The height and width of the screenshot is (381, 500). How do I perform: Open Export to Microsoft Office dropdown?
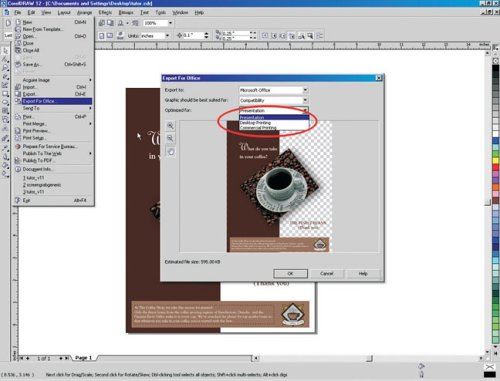coord(305,90)
